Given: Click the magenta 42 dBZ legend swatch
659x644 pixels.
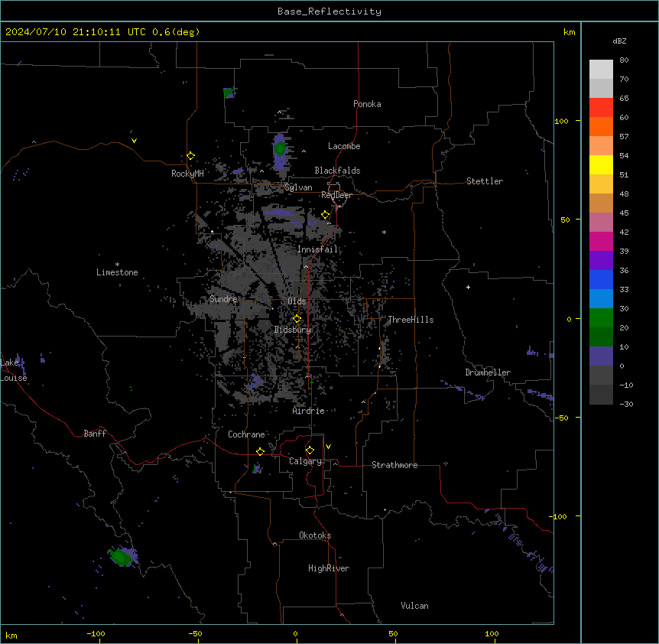Looking at the screenshot, I should click(x=601, y=241).
